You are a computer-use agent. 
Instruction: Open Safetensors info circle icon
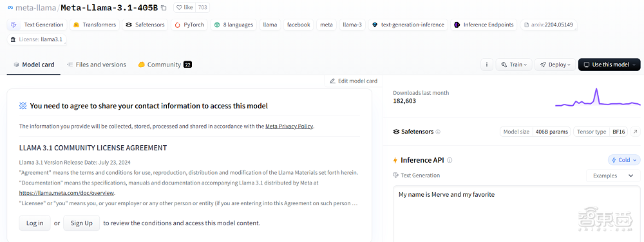(x=438, y=132)
